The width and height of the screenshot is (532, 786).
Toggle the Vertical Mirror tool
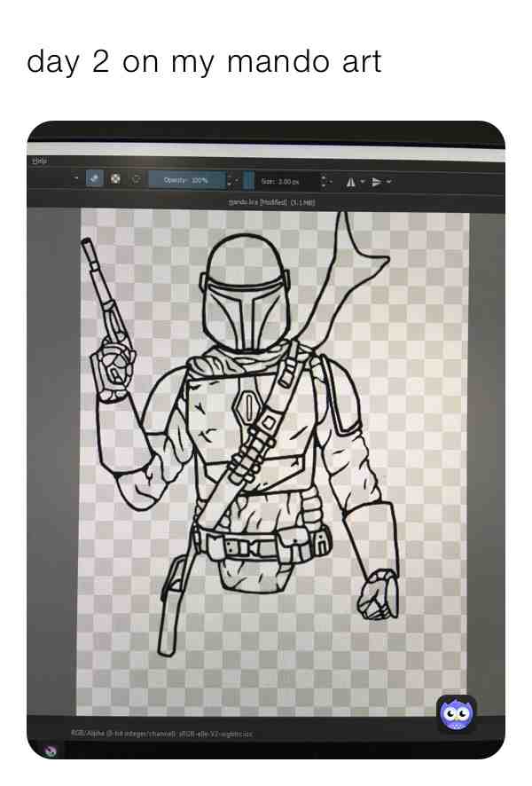(x=376, y=182)
